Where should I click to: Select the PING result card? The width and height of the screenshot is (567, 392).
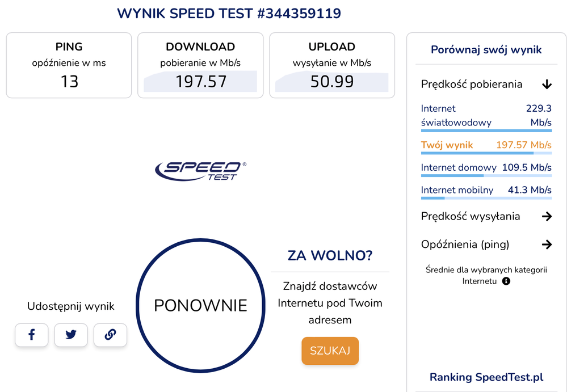coord(69,65)
